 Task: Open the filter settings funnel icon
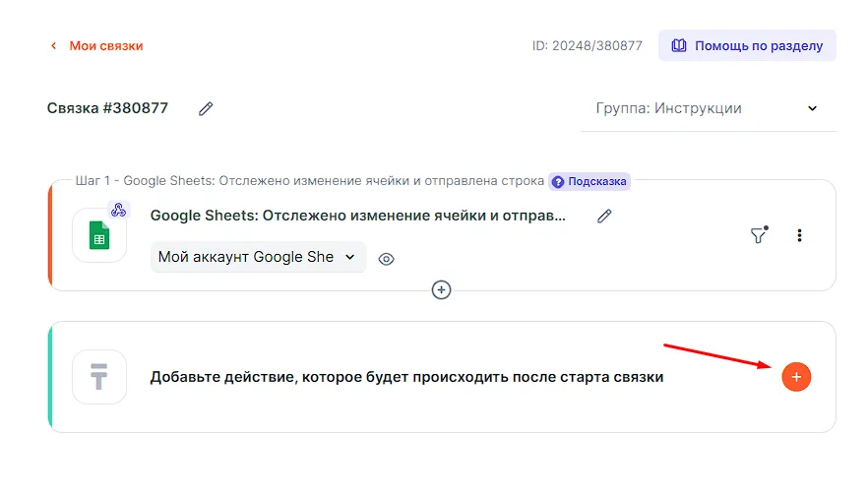click(x=758, y=235)
